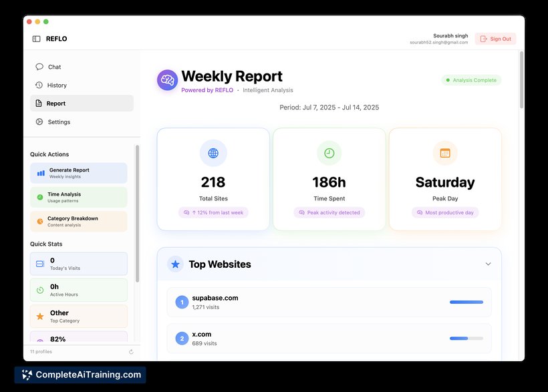The width and height of the screenshot is (548, 392).
Task: Click the x.com visits progress bar
Action: click(x=466, y=338)
